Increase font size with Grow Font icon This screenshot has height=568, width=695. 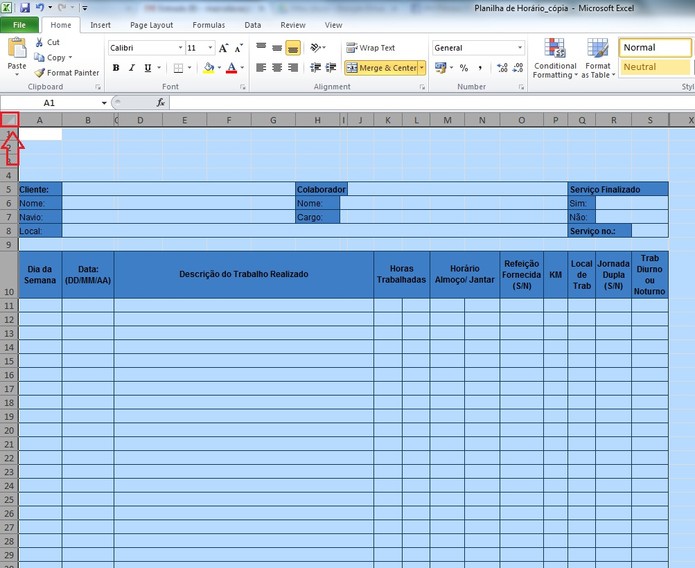click(x=223, y=48)
